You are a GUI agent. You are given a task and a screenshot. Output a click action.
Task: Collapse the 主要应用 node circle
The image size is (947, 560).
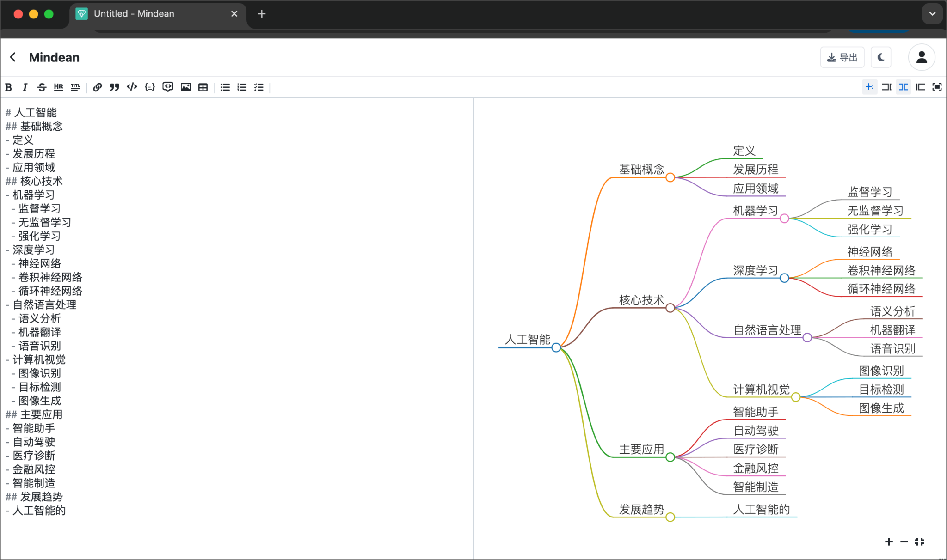pyautogui.click(x=670, y=457)
